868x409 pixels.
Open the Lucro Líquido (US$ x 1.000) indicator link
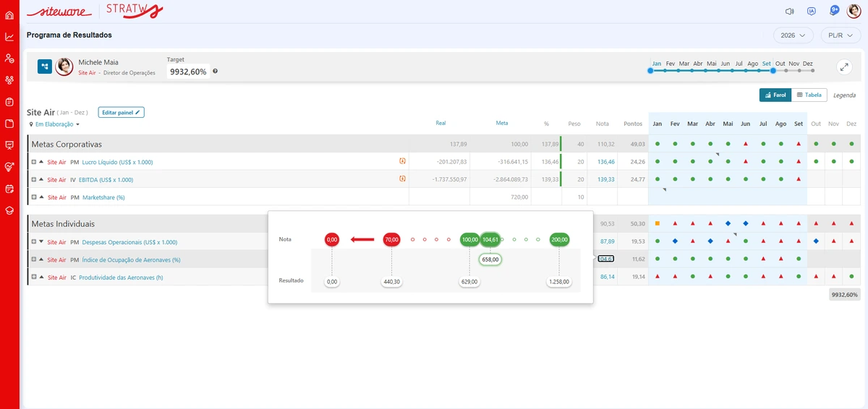[117, 162]
